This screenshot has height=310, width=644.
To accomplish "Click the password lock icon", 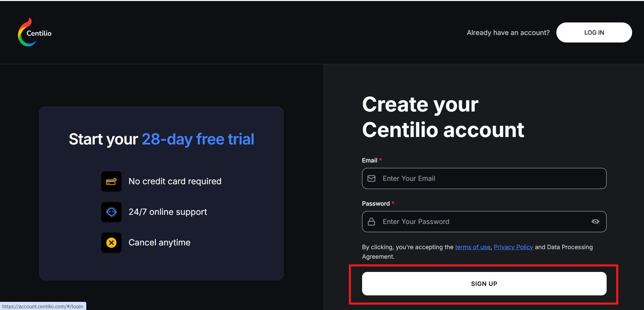I will [372, 221].
